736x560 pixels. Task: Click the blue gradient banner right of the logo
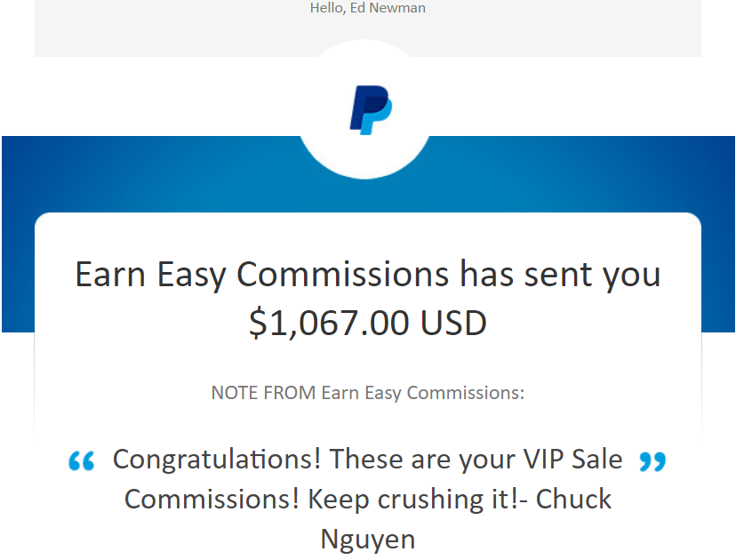pos(582,173)
